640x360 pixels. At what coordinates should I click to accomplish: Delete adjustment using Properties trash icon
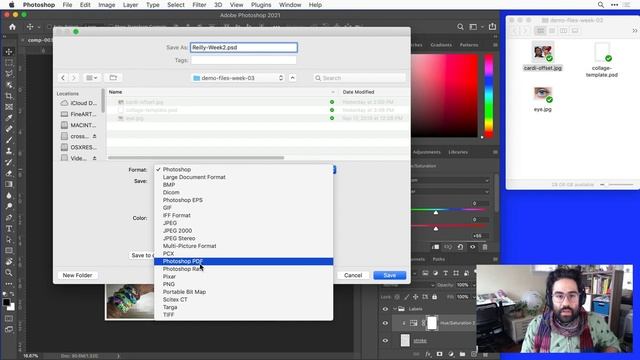[x=485, y=247]
